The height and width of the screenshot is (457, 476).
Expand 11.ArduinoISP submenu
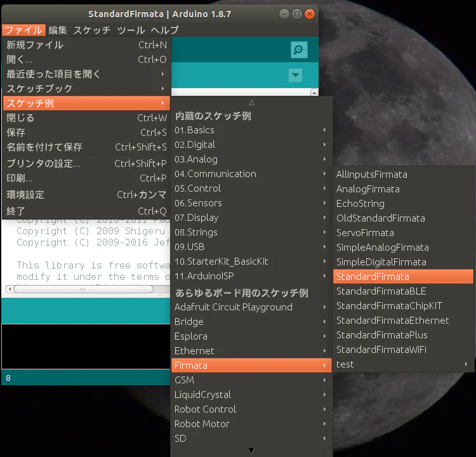[x=251, y=275]
